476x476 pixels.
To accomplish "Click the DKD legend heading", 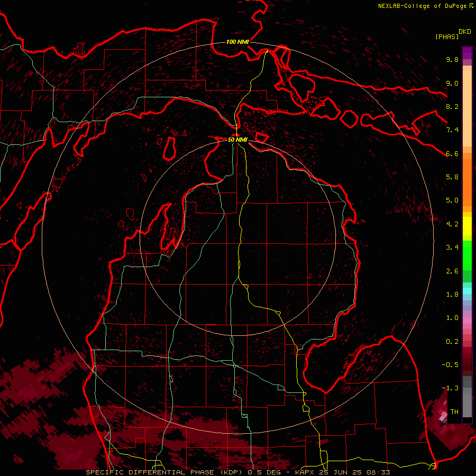I will click(x=465, y=32).
